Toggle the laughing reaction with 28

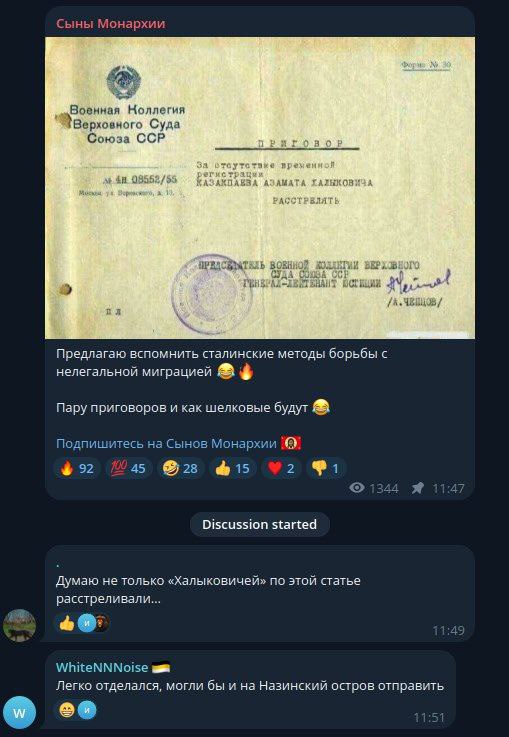180,468
